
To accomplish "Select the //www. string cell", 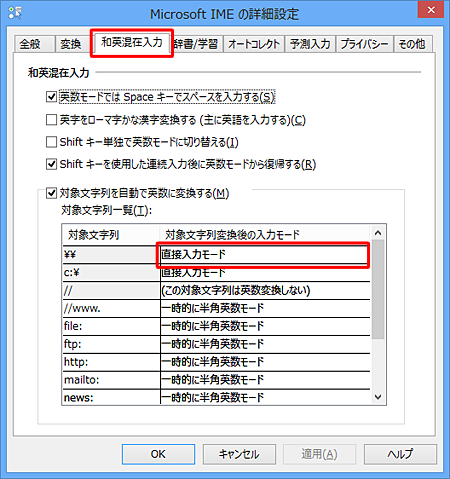I will [x=111, y=309].
